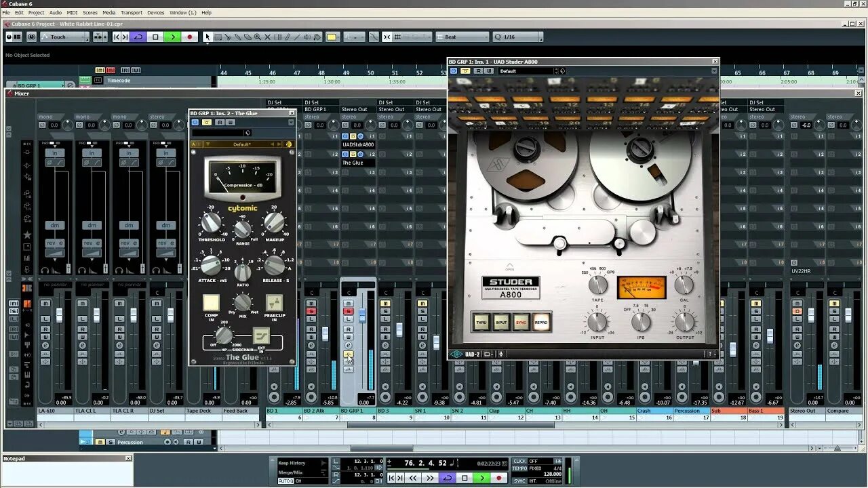Open the Studer A800 reel tape cover

tap(510, 266)
